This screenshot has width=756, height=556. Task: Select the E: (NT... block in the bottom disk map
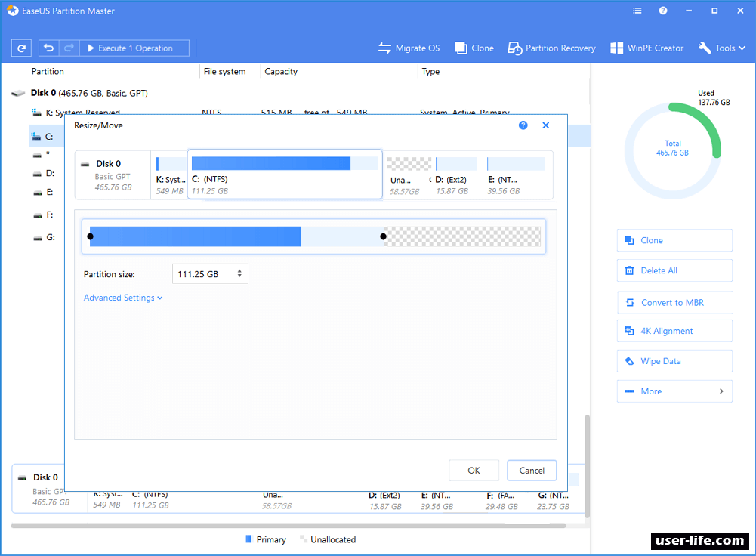[x=437, y=501]
